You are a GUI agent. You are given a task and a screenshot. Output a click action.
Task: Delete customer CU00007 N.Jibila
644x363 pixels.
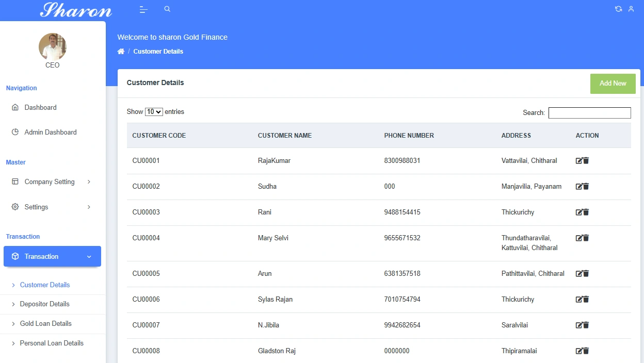[x=586, y=325]
